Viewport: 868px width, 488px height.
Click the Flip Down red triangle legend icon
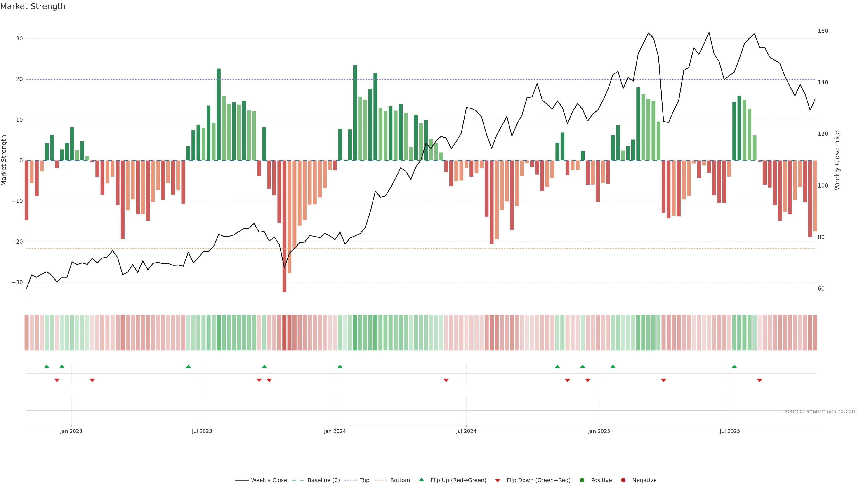point(498,480)
